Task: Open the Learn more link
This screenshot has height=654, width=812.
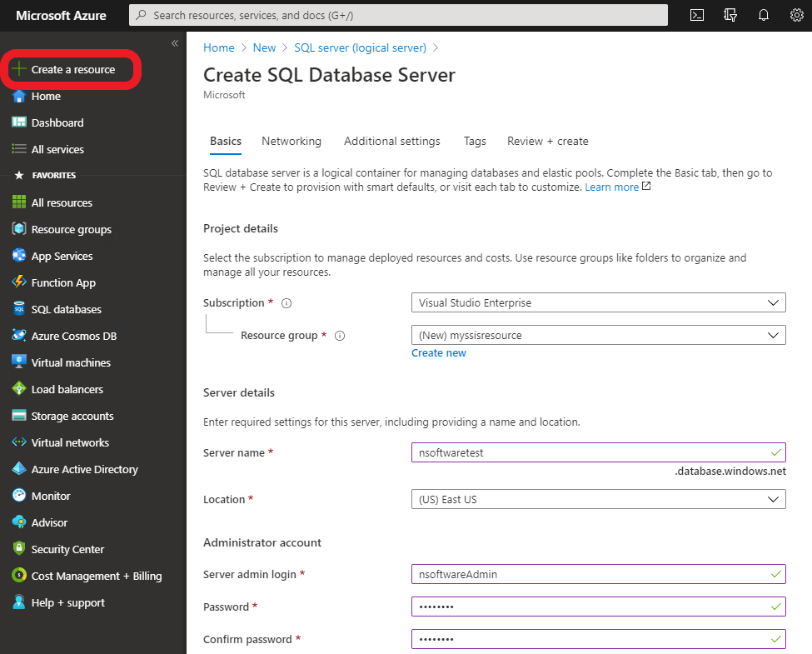Action: (611, 187)
